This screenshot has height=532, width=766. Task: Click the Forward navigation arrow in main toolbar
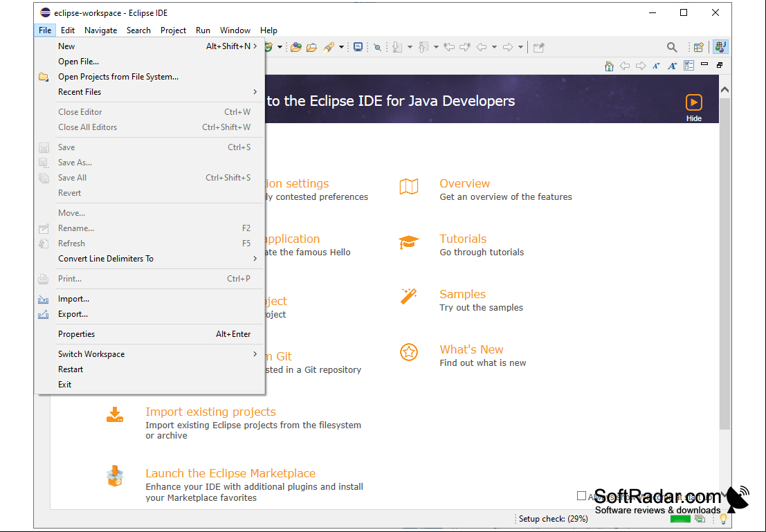tap(508, 47)
